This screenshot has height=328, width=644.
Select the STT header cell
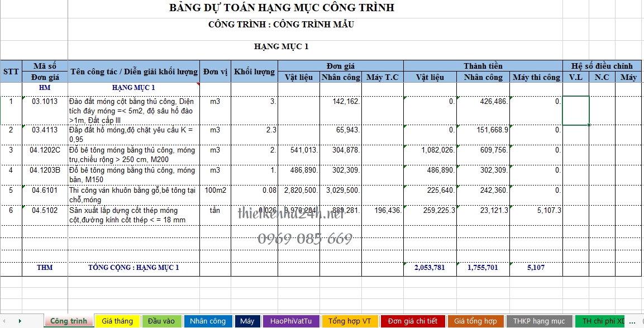pos(11,72)
